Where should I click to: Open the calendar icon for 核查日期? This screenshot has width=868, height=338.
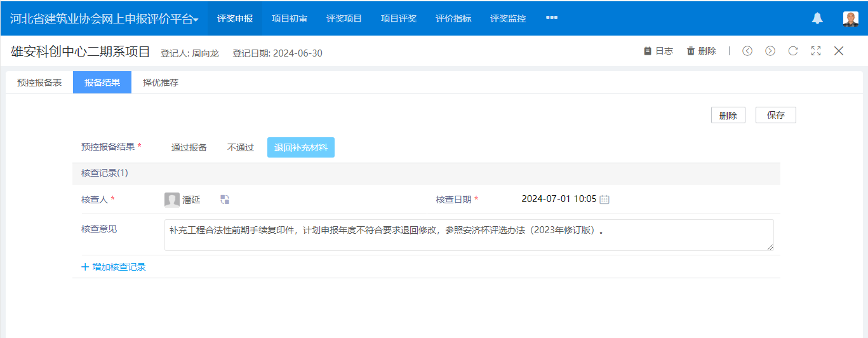(604, 199)
